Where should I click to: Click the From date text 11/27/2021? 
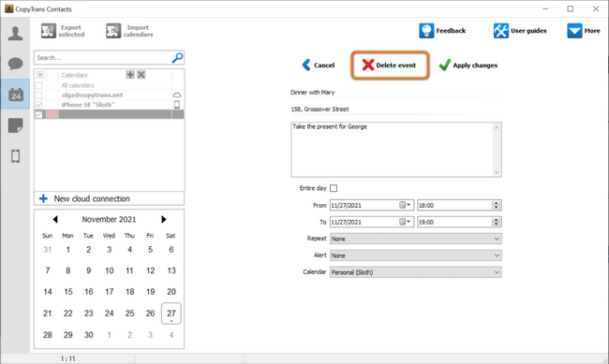point(346,206)
